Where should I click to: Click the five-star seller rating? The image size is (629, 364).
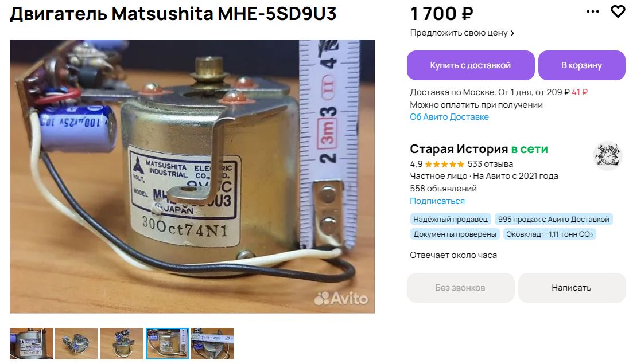coord(444,164)
